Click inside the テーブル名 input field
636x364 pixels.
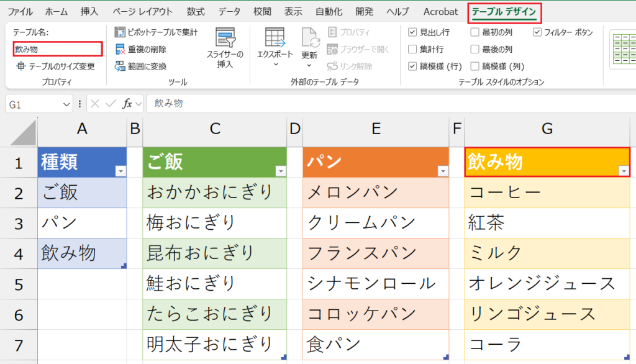pyautogui.click(x=57, y=48)
